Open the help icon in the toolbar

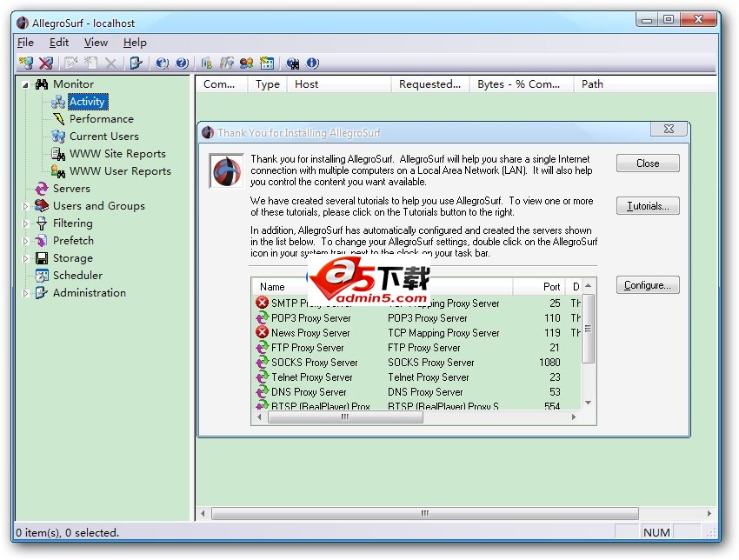click(x=182, y=62)
